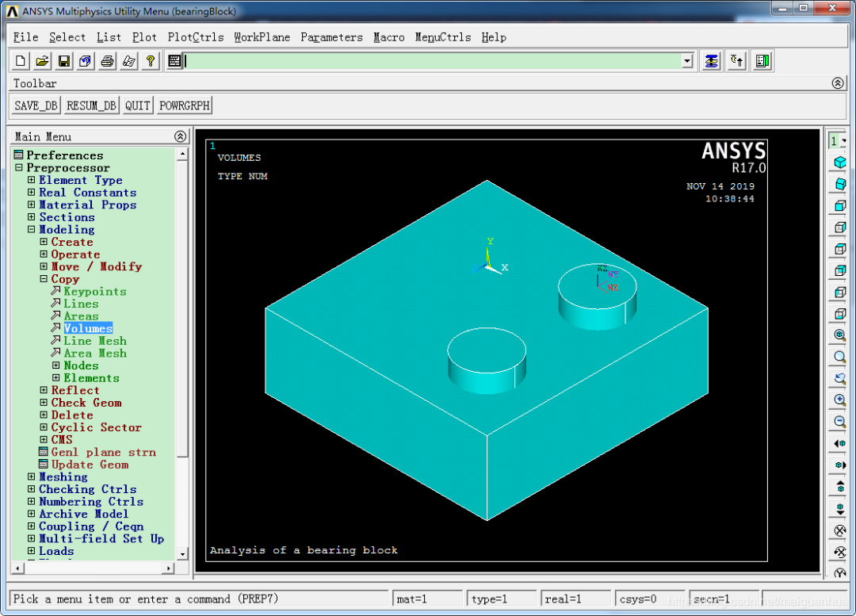
Task: Click the keyboard command prompt icon
Action: click(x=174, y=61)
